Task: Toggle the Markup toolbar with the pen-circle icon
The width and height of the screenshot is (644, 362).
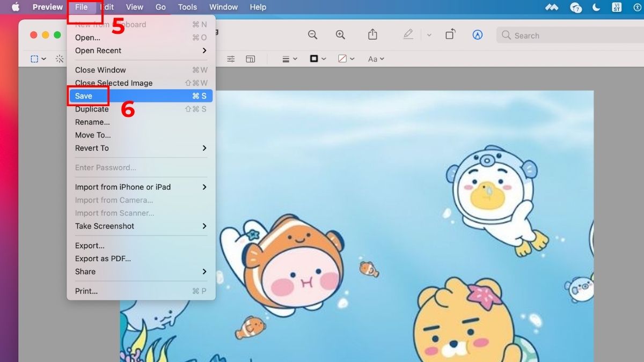Action: tap(477, 35)
